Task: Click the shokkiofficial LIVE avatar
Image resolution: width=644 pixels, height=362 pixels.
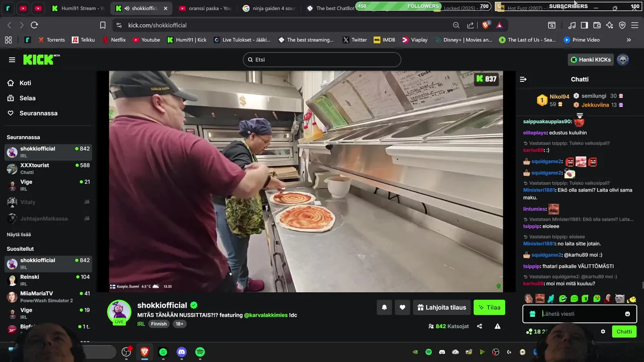Action: [x=119, y=313]
